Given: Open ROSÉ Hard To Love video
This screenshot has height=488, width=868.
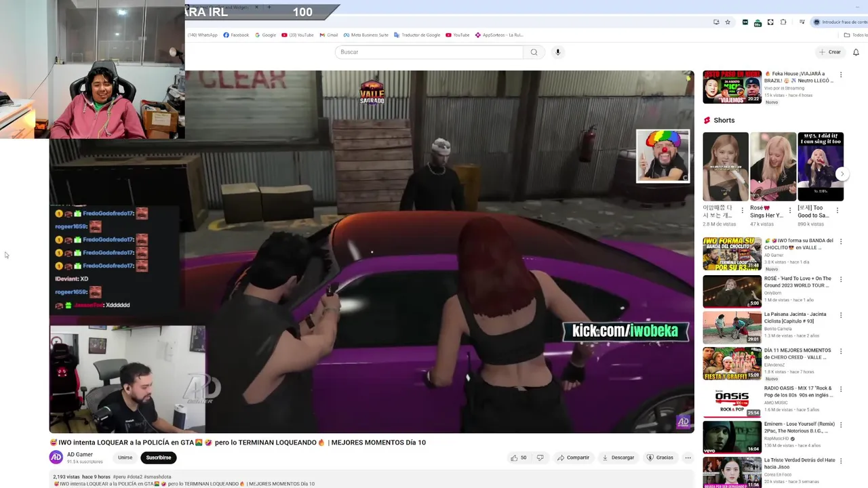Looking at the screenshot, I should 732,291.
